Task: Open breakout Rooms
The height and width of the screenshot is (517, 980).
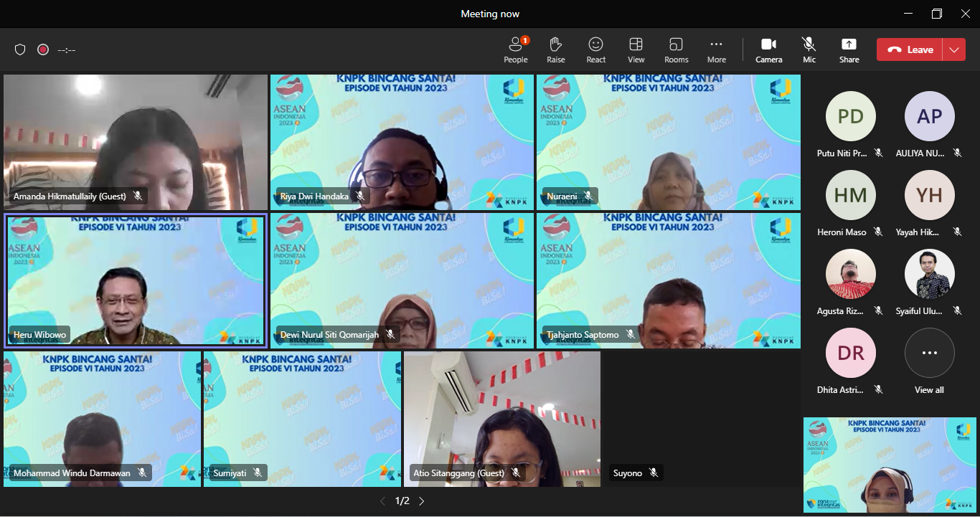Action: (676, 49)
